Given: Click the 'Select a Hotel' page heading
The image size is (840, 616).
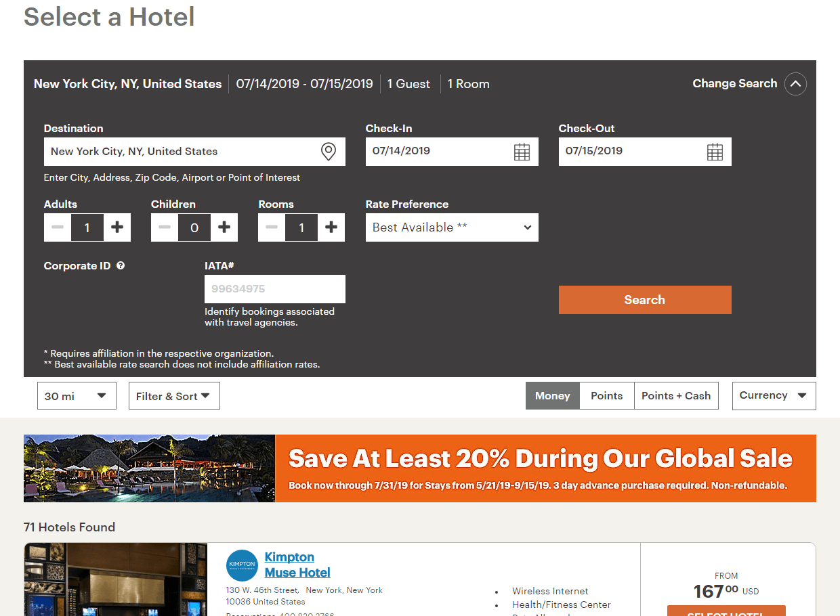Looking at the screenshot, I should tap(109, 16).
